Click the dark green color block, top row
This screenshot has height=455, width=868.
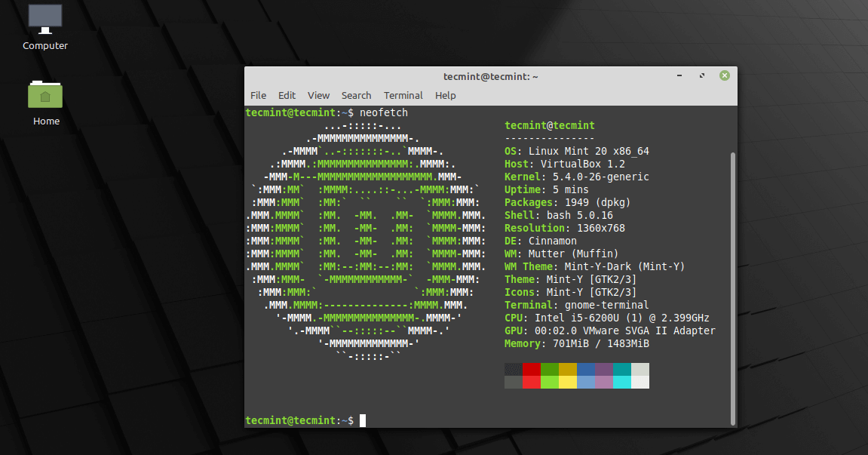click(x=550, y=370)
